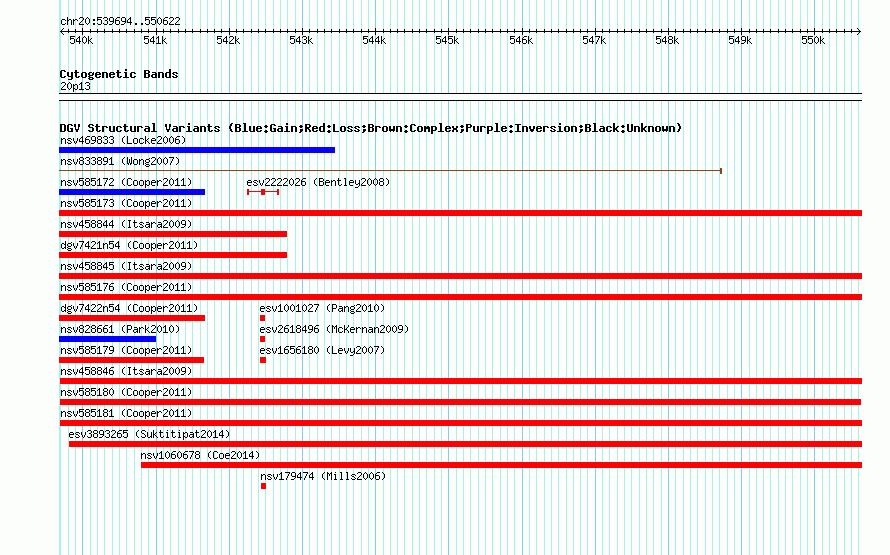Click the 541k ruler tick label
This screenshot has width=890, height=555.
[155, 40]
